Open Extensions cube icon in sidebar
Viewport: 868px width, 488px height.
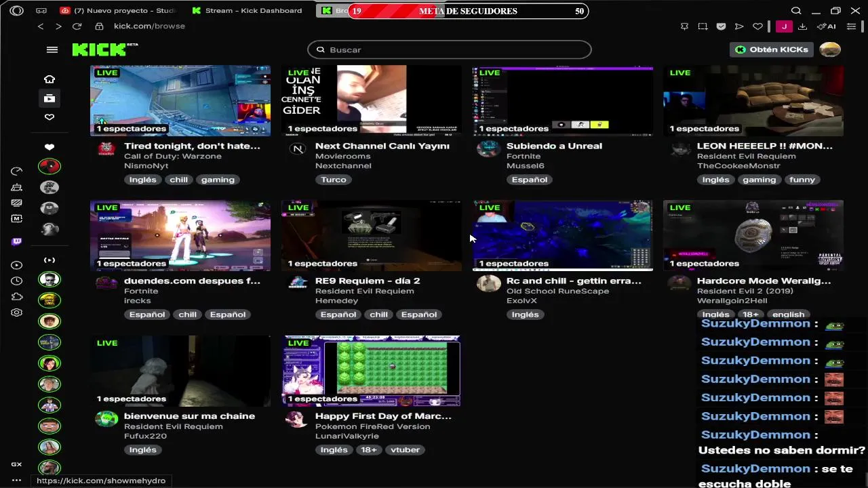tap(17, 297)
